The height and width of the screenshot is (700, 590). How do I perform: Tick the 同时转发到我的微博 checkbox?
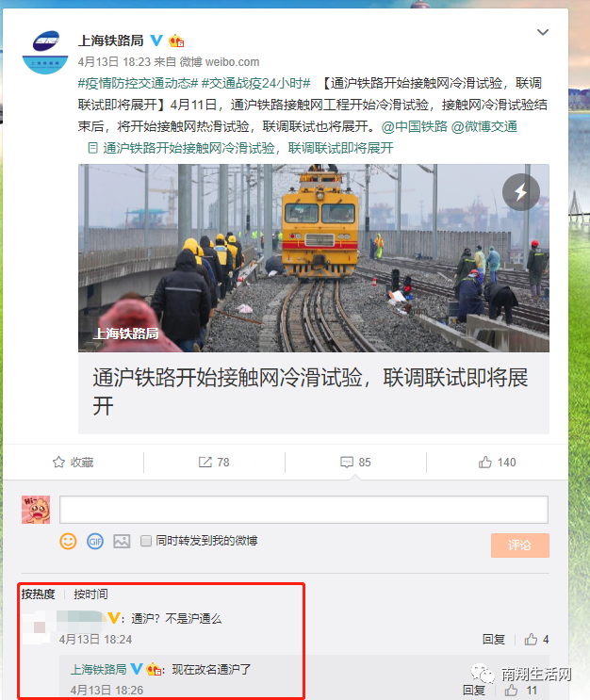[x=145, y=541]
